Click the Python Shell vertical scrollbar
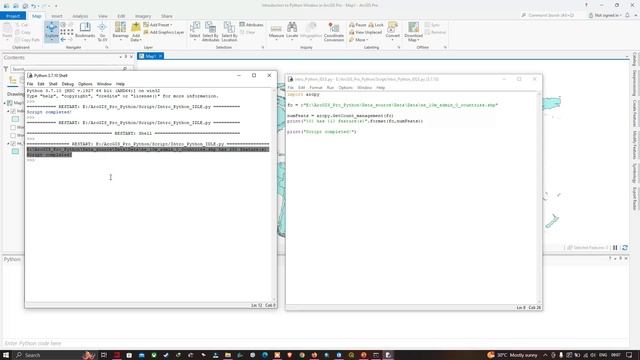 [x=274, y=195]
